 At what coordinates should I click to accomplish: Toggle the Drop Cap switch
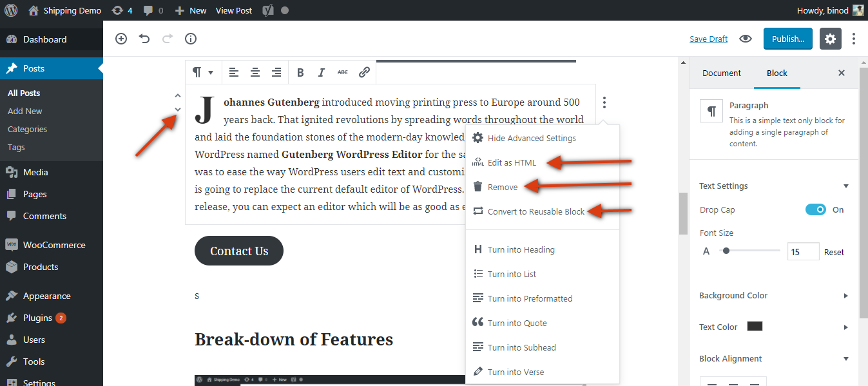click(x=816, y=209)
